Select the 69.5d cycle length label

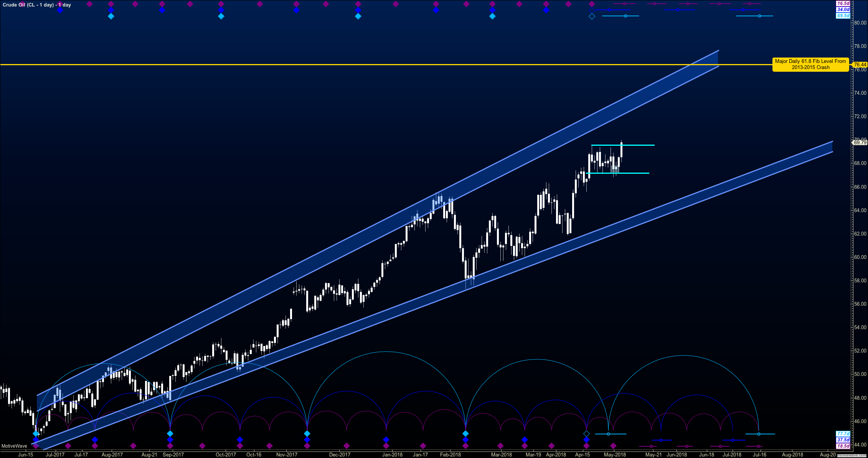(843, 16)
